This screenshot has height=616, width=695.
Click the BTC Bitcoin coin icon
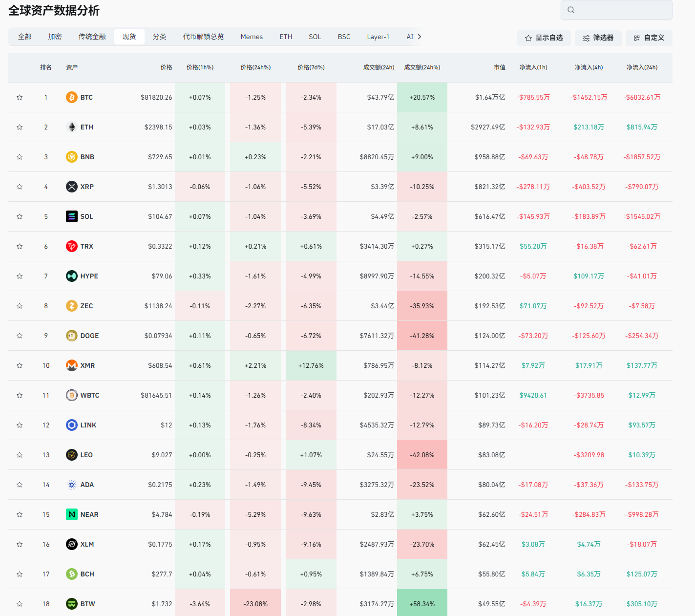tap(72, 97)
